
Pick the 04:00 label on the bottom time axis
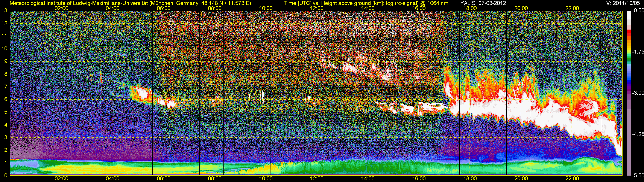(x=112, y=179)
